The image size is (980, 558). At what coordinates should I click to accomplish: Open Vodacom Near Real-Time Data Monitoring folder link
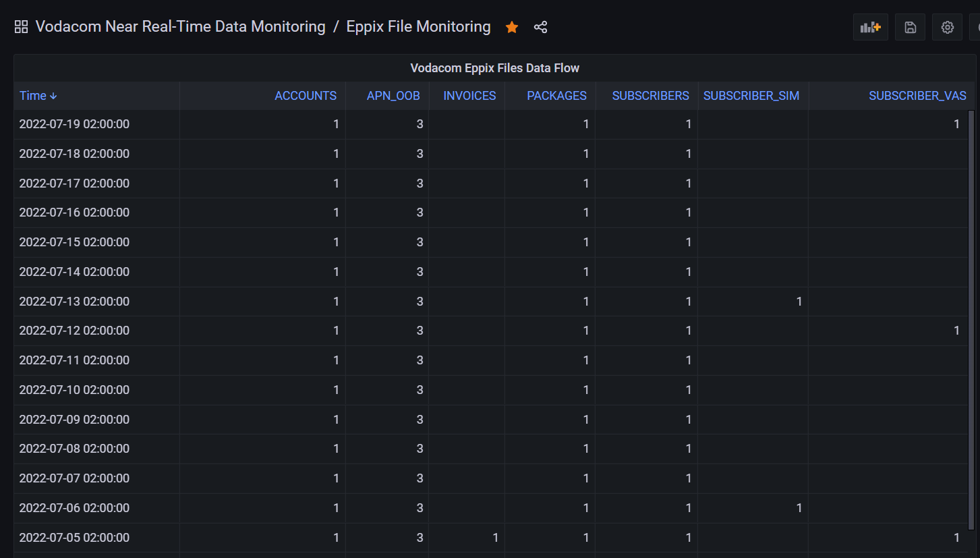point(180,27)
